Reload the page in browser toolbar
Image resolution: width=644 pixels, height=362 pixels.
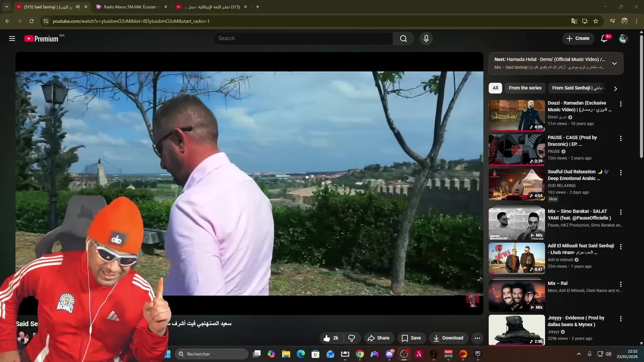tap(31, 21)
